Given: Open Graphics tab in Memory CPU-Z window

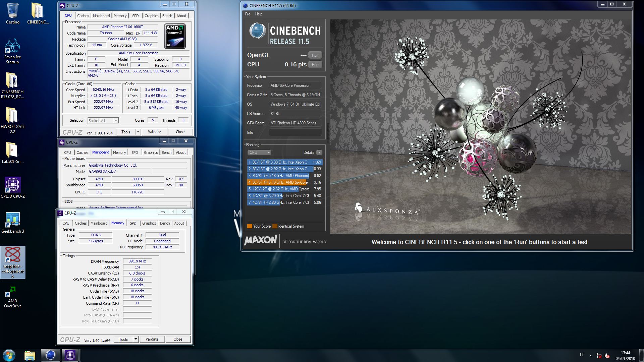Looking at the screenshot, I should pyautogui.click(x=149, y=223).
